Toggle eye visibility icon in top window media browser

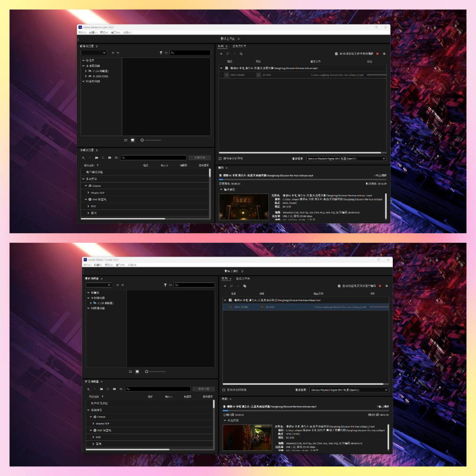[x=166, y=53]
